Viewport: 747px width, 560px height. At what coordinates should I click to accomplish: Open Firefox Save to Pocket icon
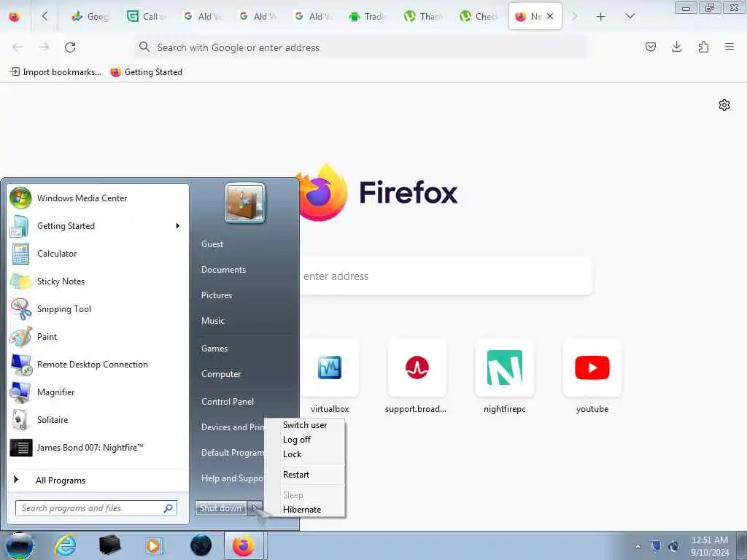coord(650,47)
